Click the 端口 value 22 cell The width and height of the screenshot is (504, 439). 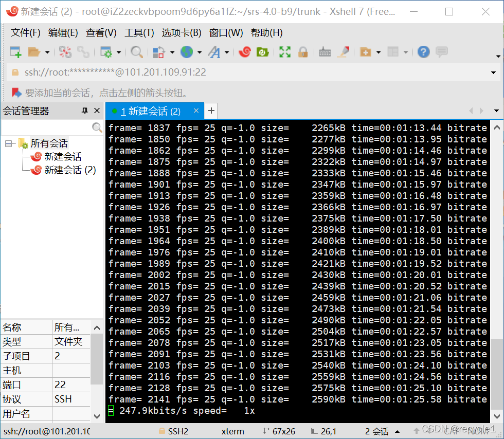click(71, 385)
